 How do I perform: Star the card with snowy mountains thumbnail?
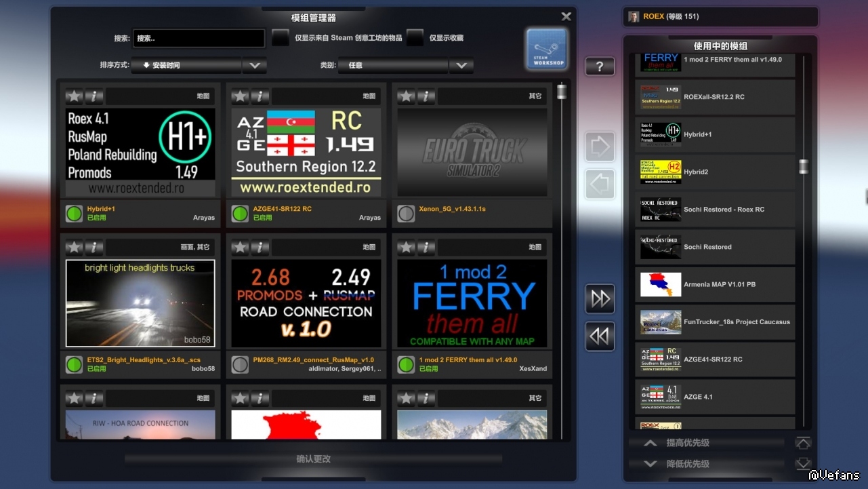click(x=406, y=398)
